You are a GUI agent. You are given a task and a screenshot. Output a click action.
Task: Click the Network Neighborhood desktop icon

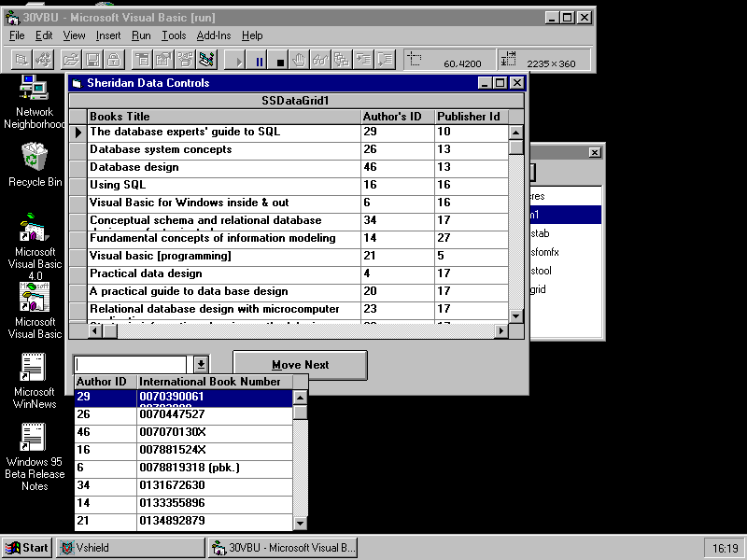[x=35, y=89]
